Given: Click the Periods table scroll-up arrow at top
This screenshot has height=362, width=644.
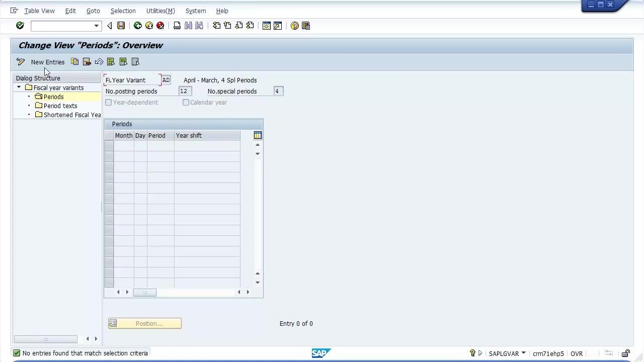Looking at the screenshot, I should click(x=258, y=145).
